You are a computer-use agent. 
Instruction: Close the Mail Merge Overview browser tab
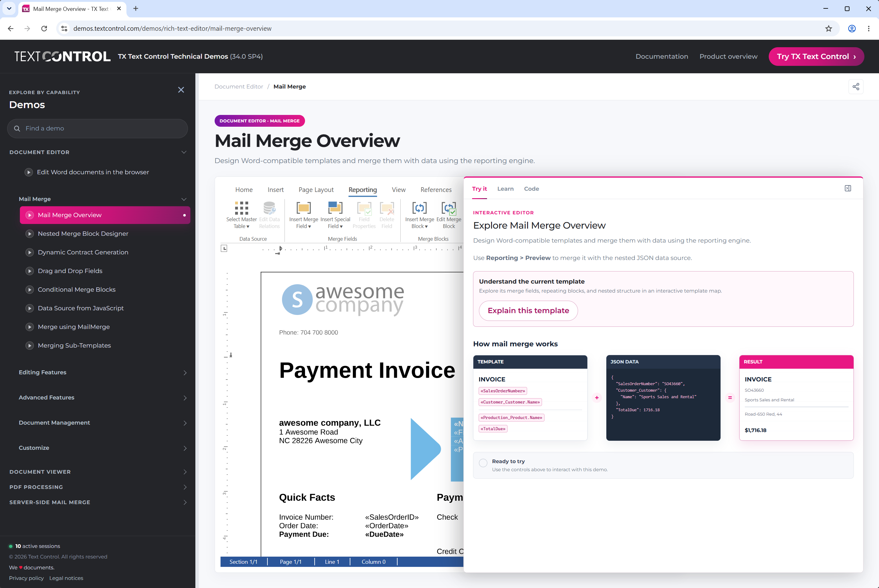(x=119, y=8)
